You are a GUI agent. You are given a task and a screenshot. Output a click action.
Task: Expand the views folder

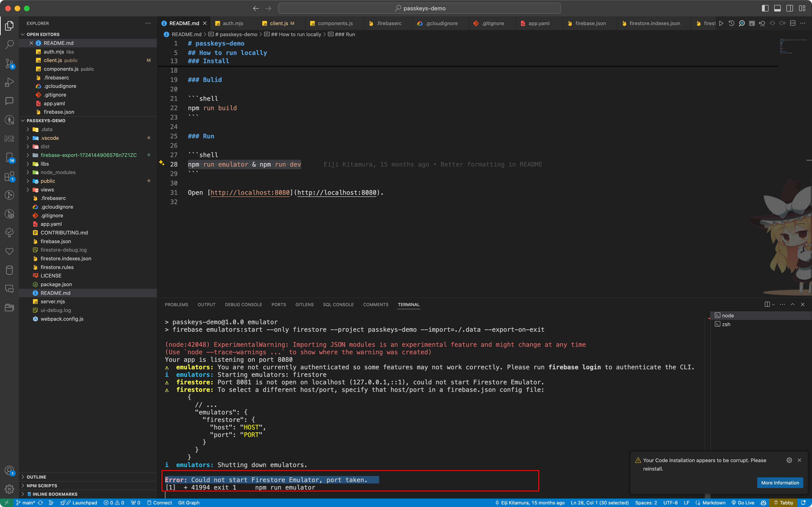(27, 189)
